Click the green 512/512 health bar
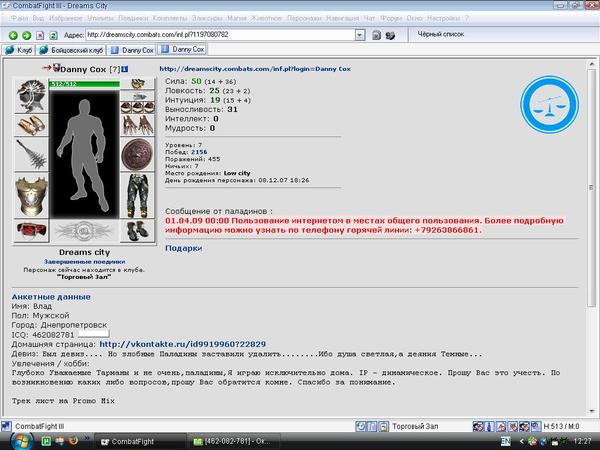The height and width of the screenshot is (450, 600). 84,84
